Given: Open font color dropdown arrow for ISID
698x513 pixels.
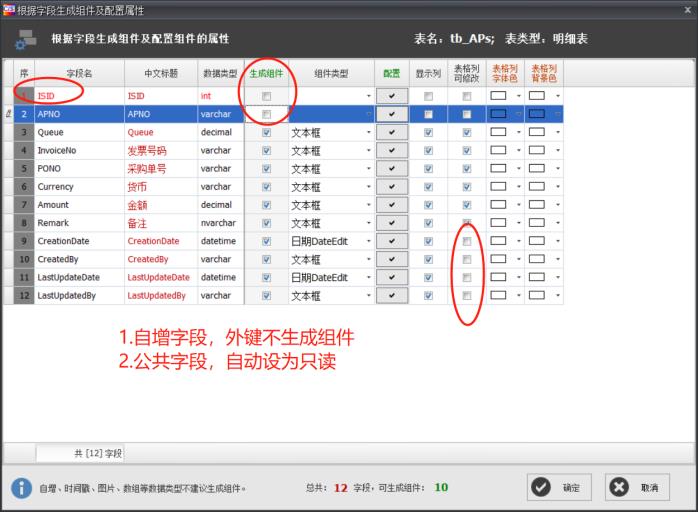Looking at the screenshot, I should (519, 96).
